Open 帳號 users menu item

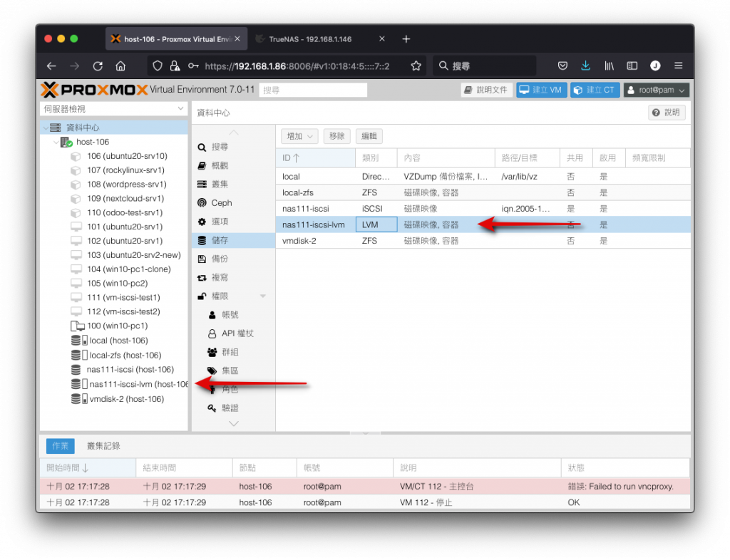[233, 315]
